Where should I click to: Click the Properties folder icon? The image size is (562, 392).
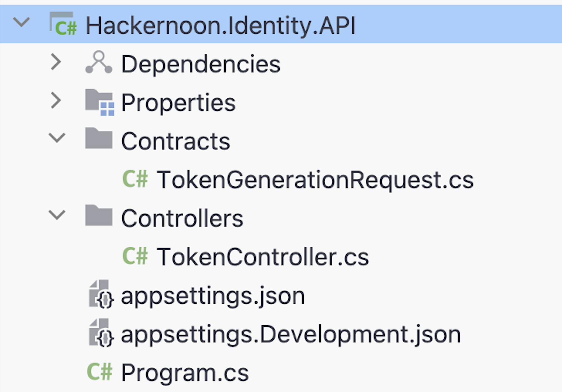click(100, 102)
